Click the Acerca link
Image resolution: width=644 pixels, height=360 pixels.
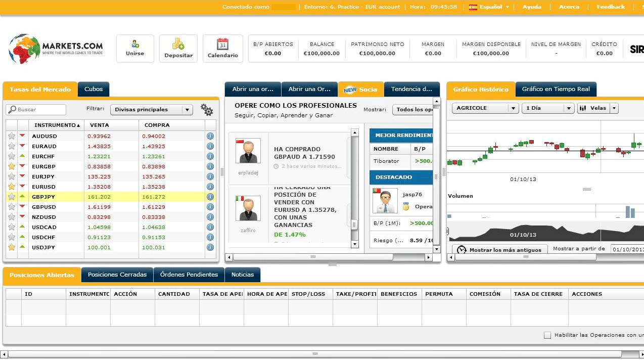(569, 7)
